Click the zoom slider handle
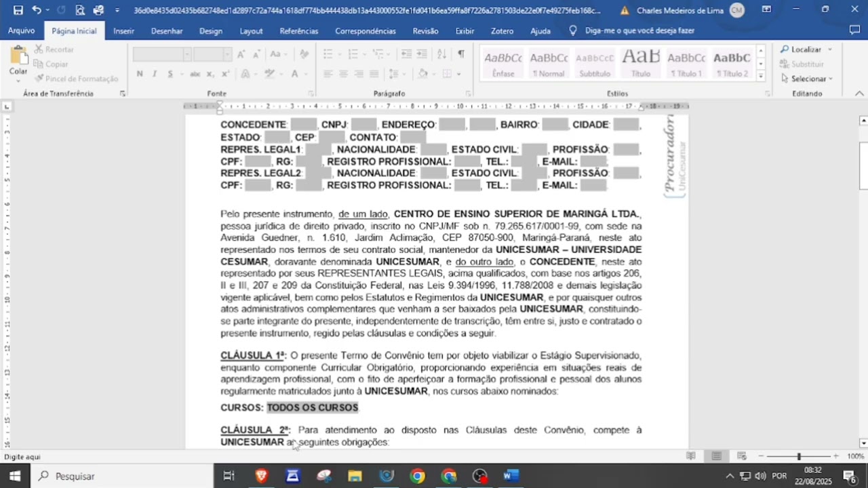This screenshot has height=488, width=868. click(x=799, y=457)
